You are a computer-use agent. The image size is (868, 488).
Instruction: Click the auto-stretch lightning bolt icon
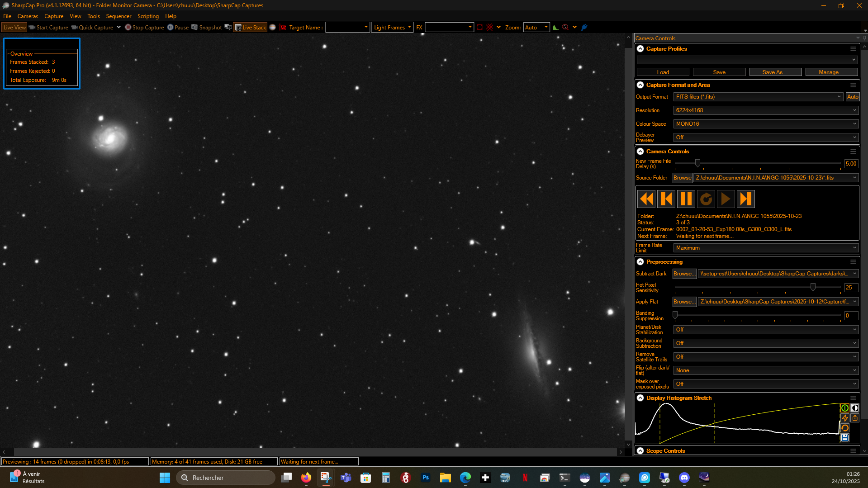844,418
